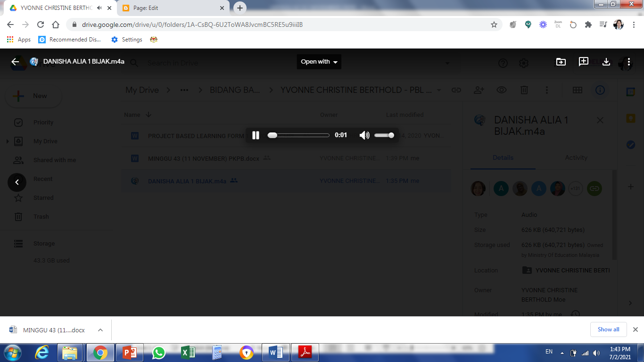Download the DANISHA ALIA audio file
The height and width of the screenshot is (362, 644).
(x=606, y=62)
